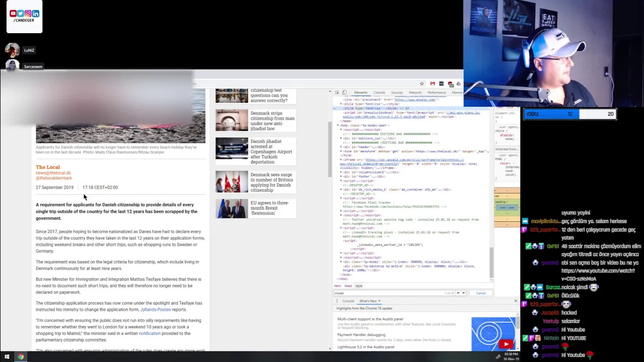Click the black extension icon beside Gmail
The image size is (644, 362).
click(x=441, y=84)
